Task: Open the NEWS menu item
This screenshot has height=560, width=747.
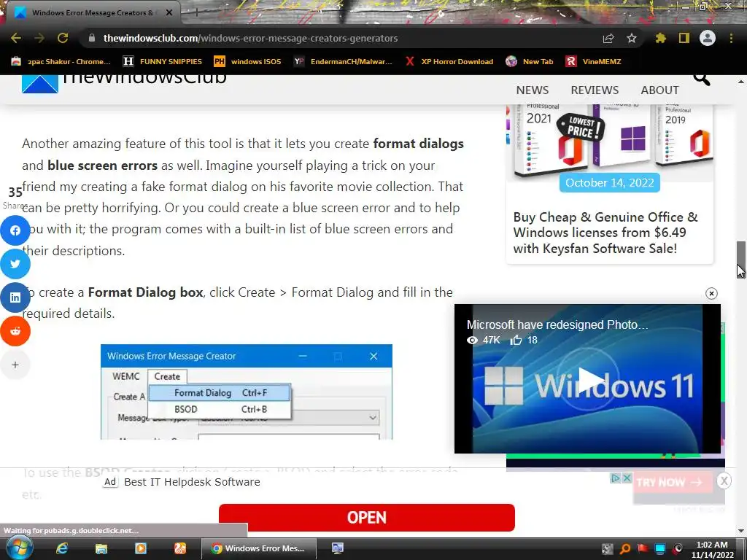Action: (532, 90)
